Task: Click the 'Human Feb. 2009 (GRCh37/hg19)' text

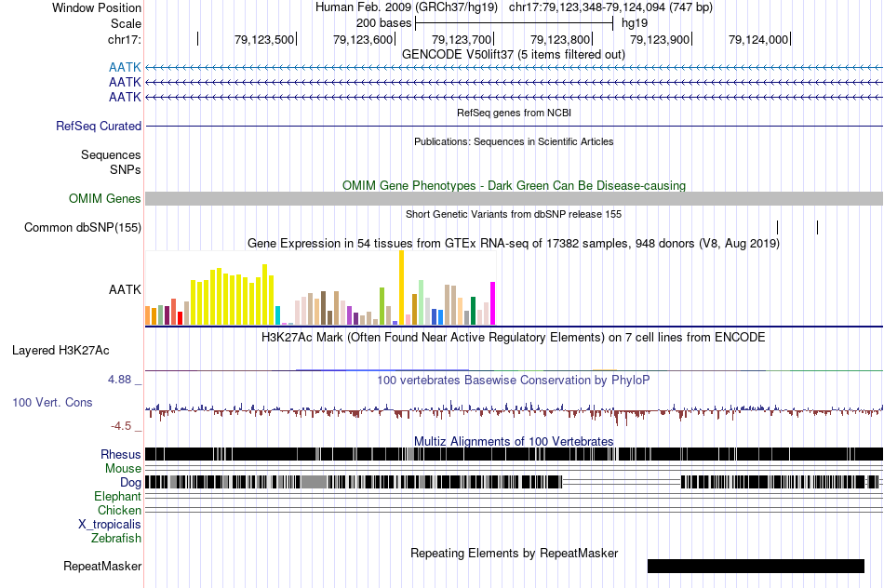Action: 407,7
